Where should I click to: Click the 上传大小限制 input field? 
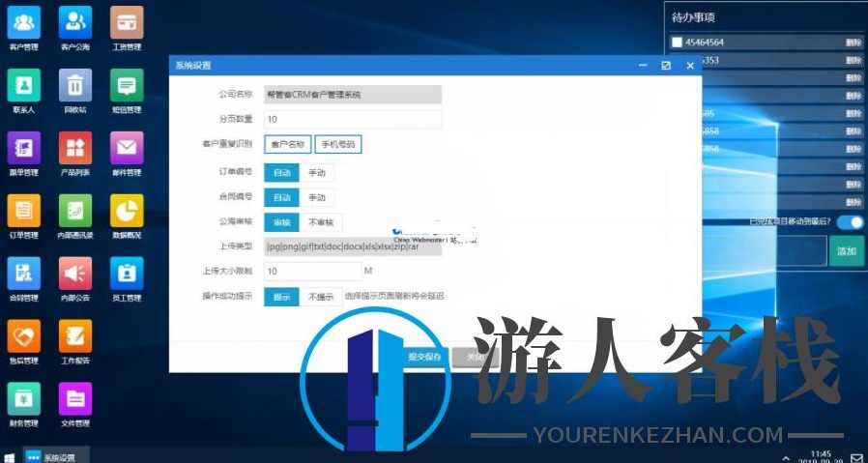coord(313,272)
